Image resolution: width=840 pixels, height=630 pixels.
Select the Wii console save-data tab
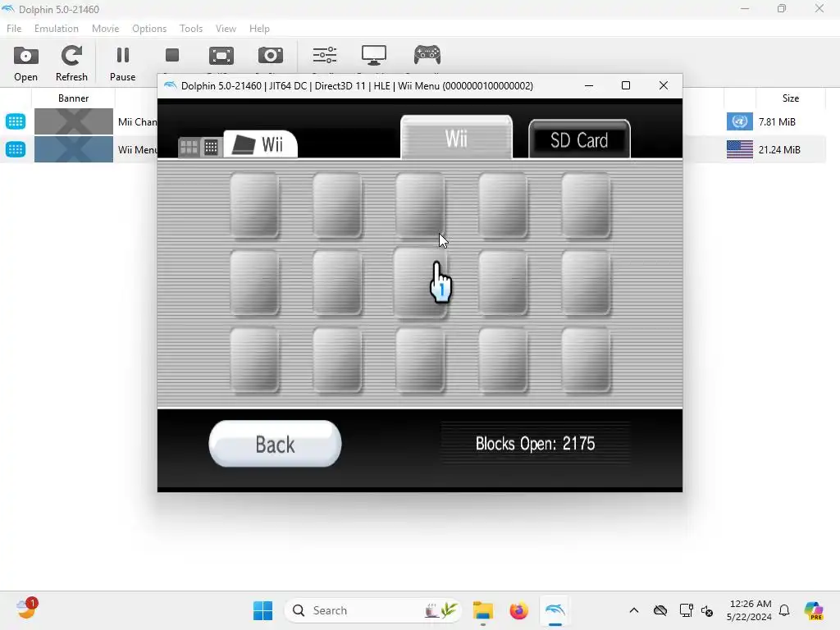point(260,144)
